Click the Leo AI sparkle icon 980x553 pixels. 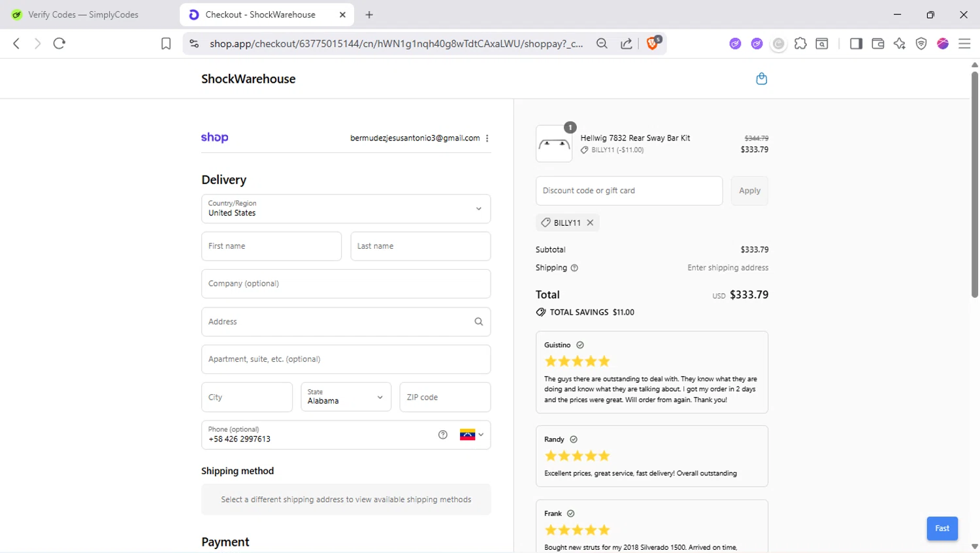(x=900, y=44)
